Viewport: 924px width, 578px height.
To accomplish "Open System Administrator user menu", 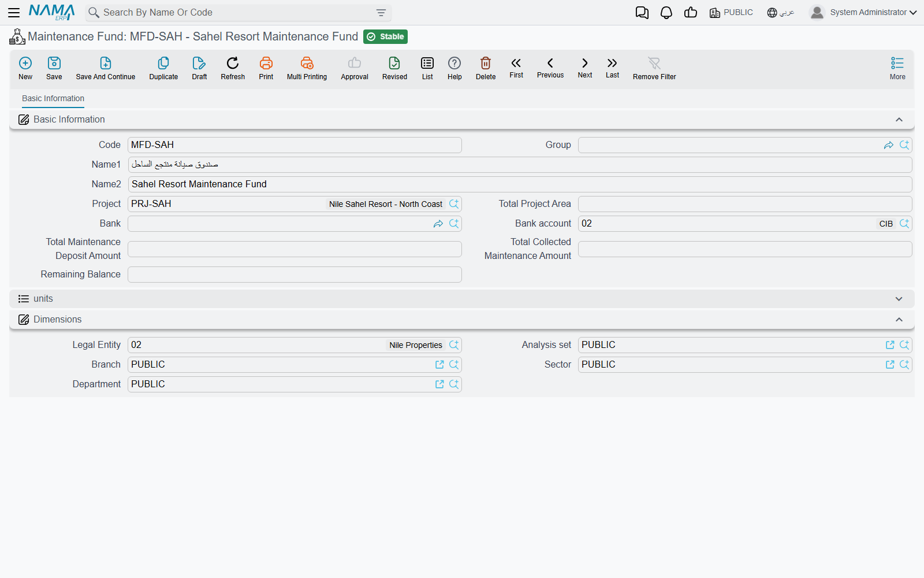I will [863, 12].
